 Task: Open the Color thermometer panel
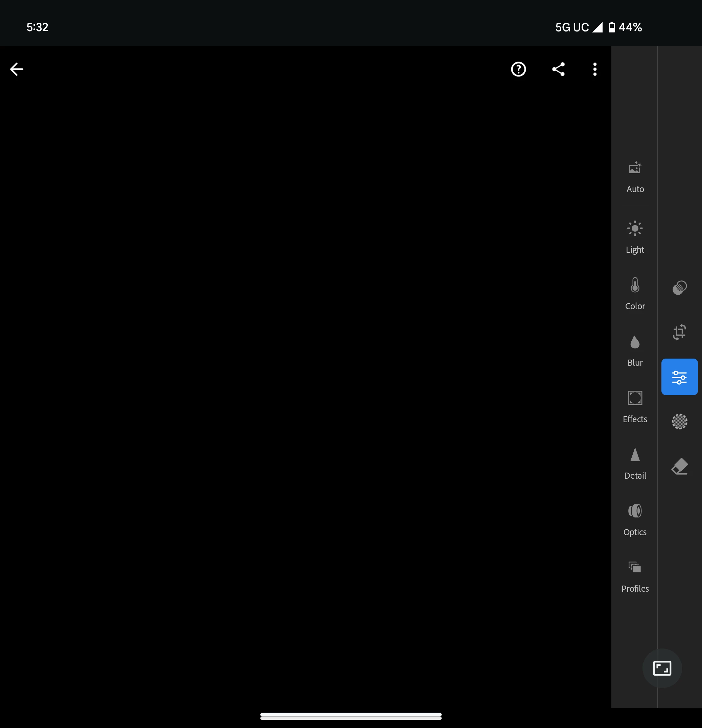pos(635,293)
